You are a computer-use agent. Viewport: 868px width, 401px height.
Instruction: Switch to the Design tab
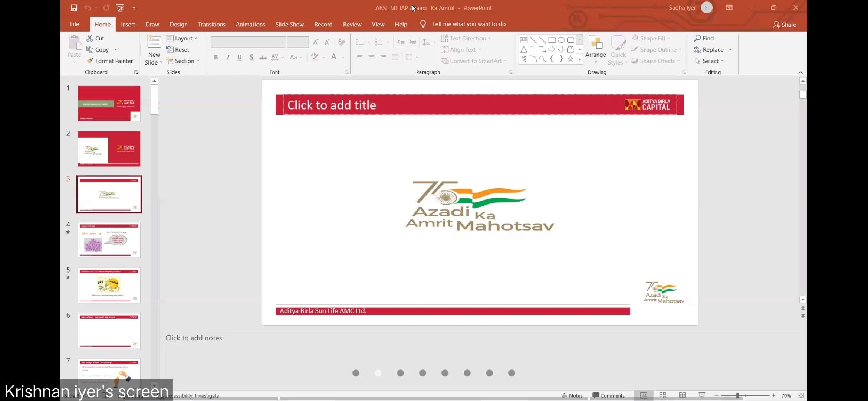(x=178, y=24)
